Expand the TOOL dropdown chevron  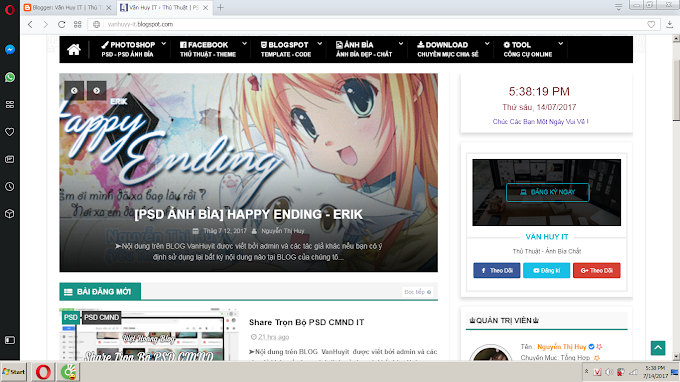tap(561, 44)
